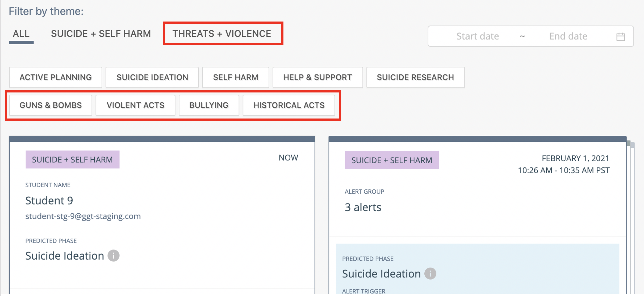The height and width of the screenshot is (296, 644).
Task: Click info icon beside Student 9's Suicide Ideation
Action: pyautogui.click(x=114, y=256)
